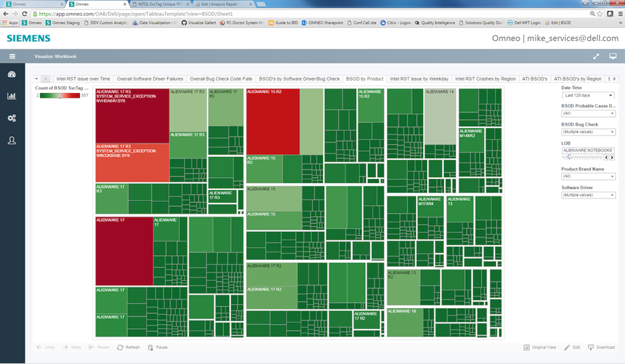625x364 pixels.
Task: Click the Edit pencil button
Action: point(572,347)
